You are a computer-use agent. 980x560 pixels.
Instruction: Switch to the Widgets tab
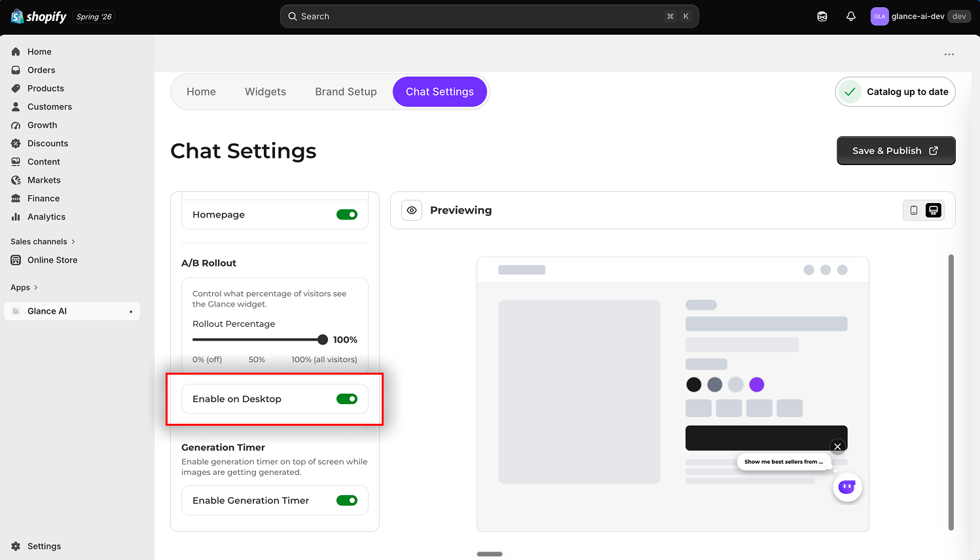point(265,92)
